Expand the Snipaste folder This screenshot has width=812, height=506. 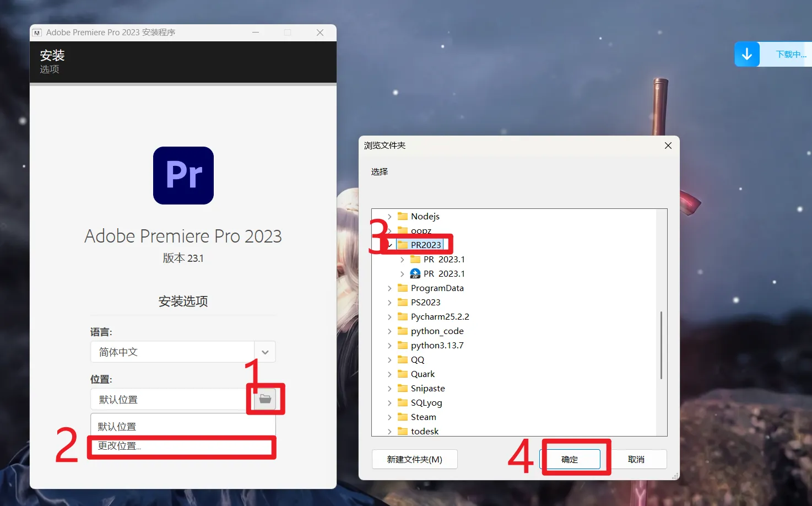coord(389,388)
